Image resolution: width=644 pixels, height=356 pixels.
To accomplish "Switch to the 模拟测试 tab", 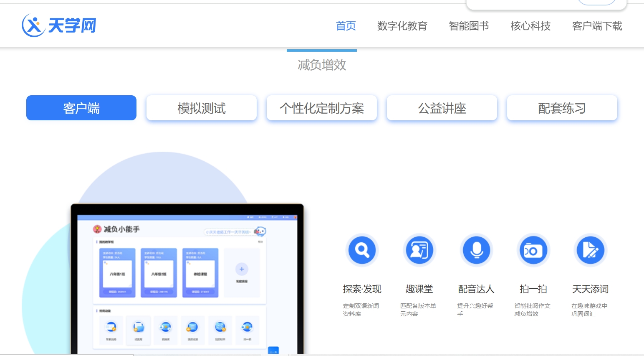I will (x=201, y=108).
